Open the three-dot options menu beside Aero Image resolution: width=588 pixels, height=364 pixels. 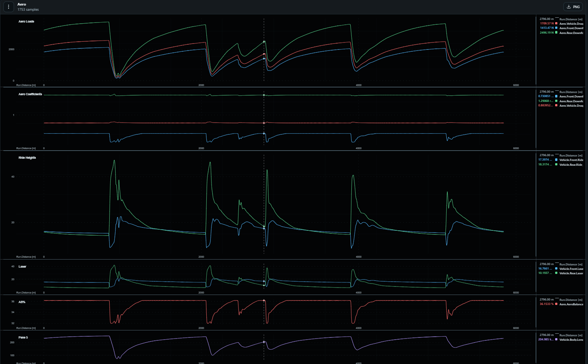coord(8,7)
